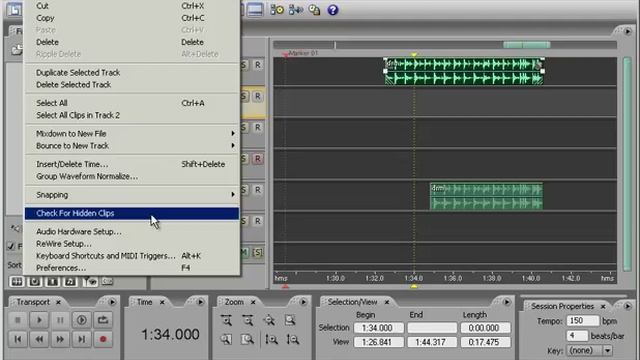Choose Insert/Delete Time menu item

[132, 164]
